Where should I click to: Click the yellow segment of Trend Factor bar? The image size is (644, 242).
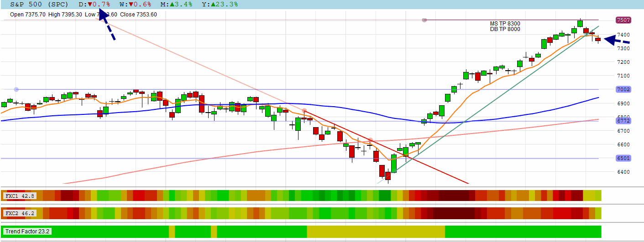[x=376, y=232]
